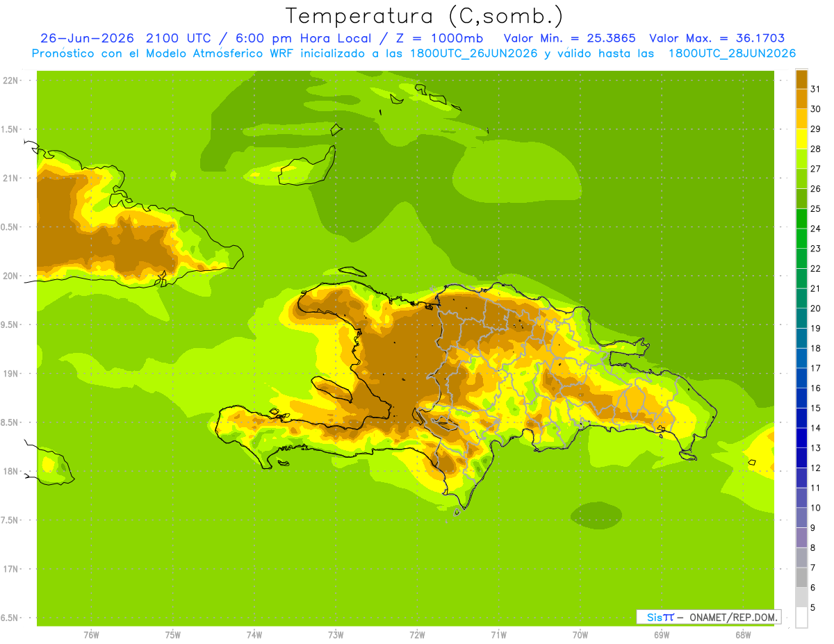Click "6:00 pm Hora Local" text
Screen dimensions: 834x644
(302, 38)
